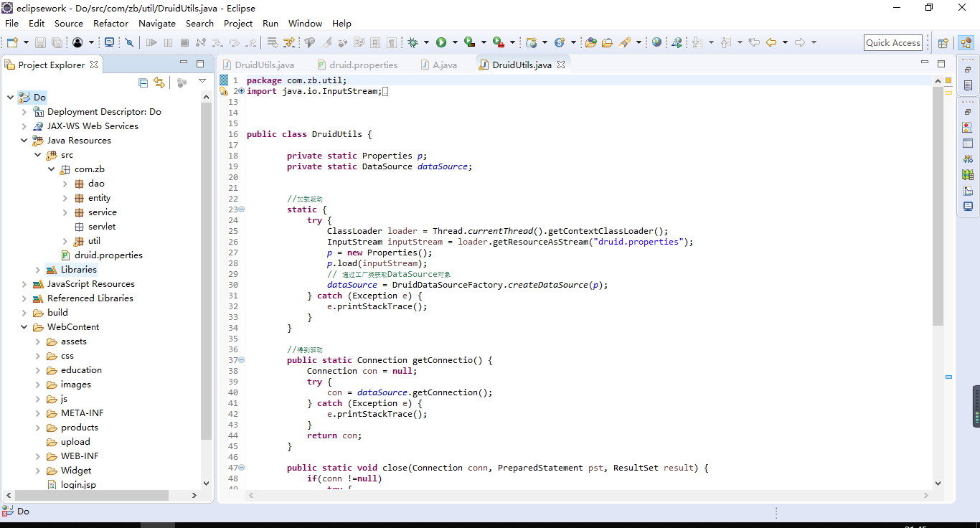Expand the folded import block
Image resolution: width=980 pixels, height=528 pixels.
[x=242, y=91]
